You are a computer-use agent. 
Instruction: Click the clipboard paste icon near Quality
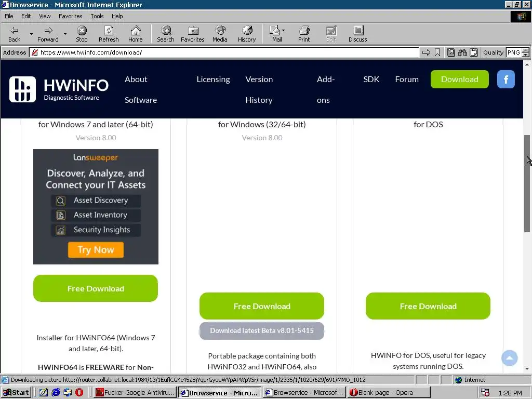click(x=474, y=52)
